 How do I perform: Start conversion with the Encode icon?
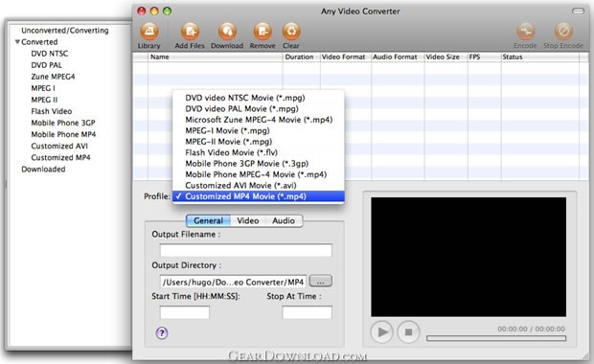click(525, 32)
